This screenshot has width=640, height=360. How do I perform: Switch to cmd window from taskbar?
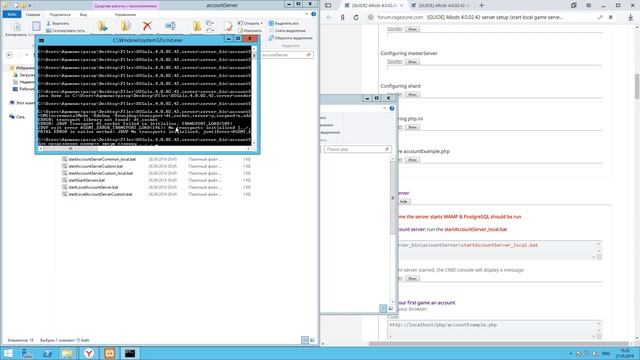click(130, 353)
